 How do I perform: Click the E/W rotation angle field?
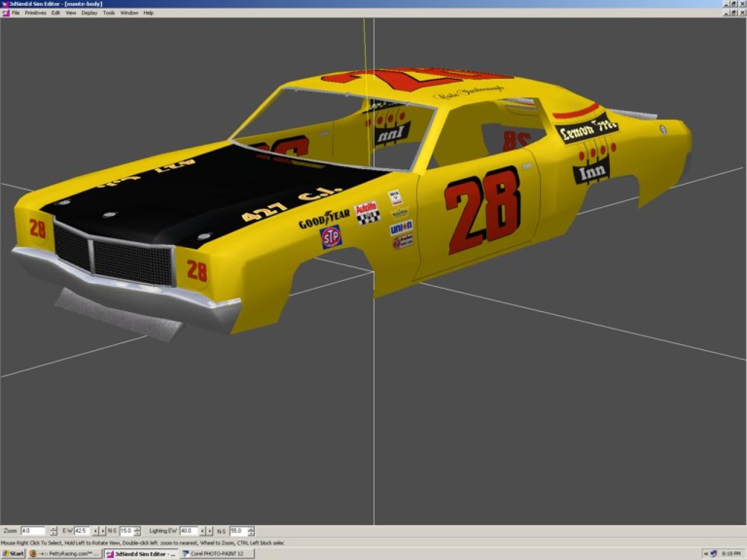tap(82, 531)
